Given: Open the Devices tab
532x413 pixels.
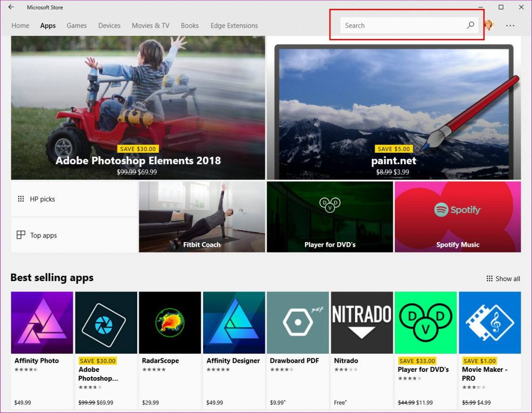Looking at the screenshot, I should 109,25.
